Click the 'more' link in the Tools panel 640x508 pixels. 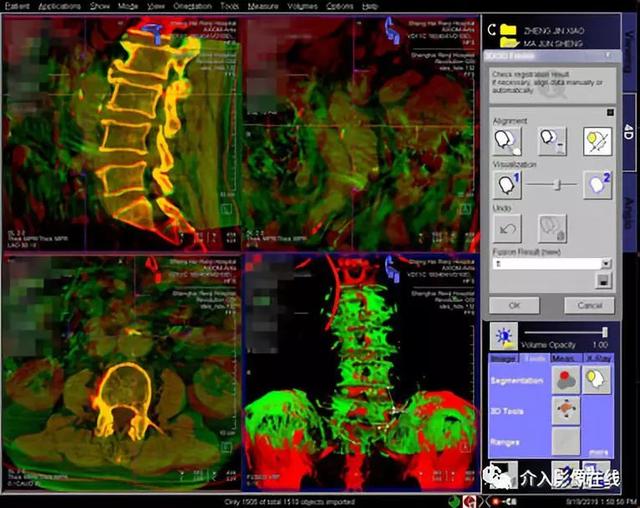[x=598, y=452]
